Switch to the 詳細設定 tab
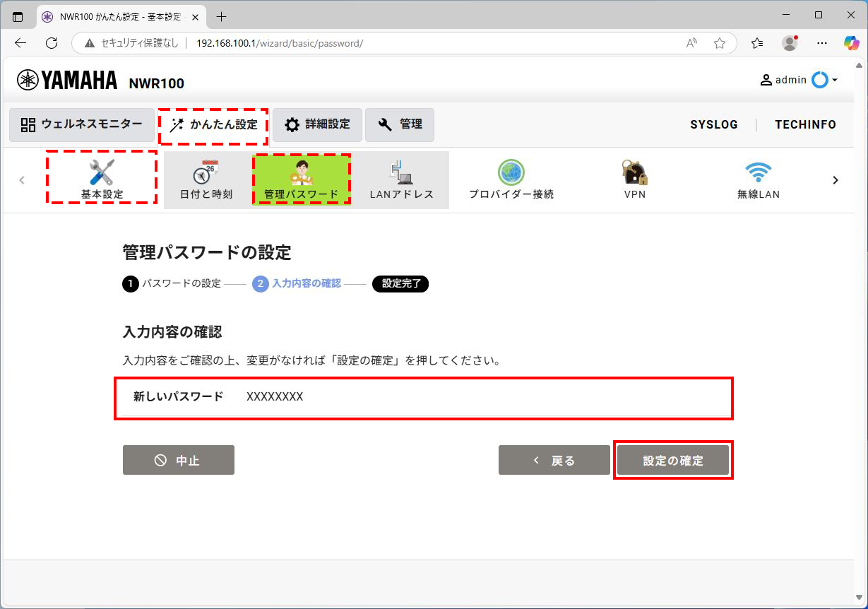 coord(316,124)
